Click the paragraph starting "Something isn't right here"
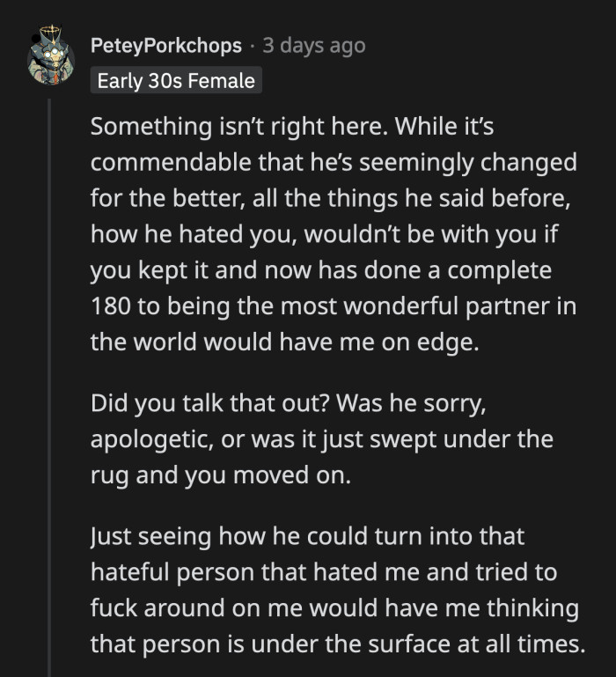This screenshot has height=677, width=616. 334,233
